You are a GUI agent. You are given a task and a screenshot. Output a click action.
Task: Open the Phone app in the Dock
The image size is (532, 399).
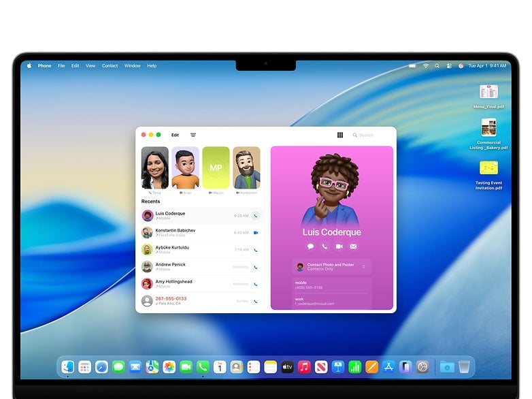click(203, 367)
